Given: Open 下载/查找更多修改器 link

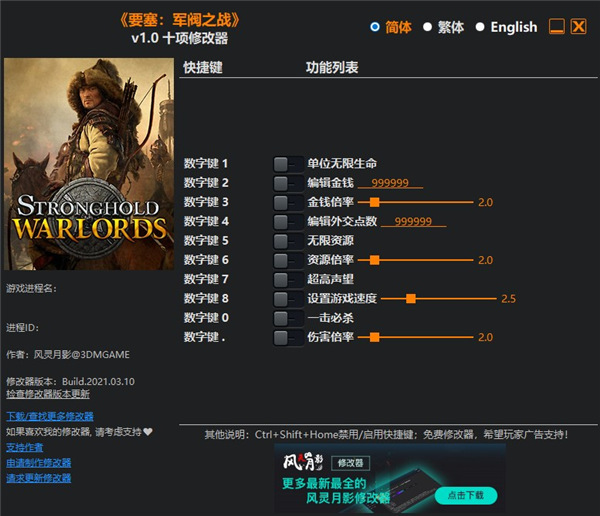Looking at the screenshot, I should click(50, 416).
